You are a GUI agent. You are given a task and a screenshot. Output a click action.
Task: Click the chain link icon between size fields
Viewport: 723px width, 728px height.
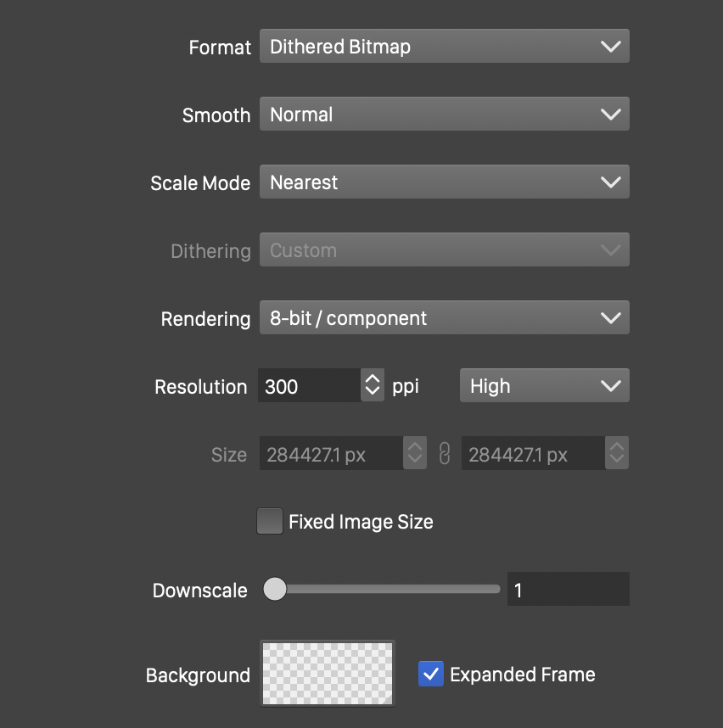coord(444,455)
